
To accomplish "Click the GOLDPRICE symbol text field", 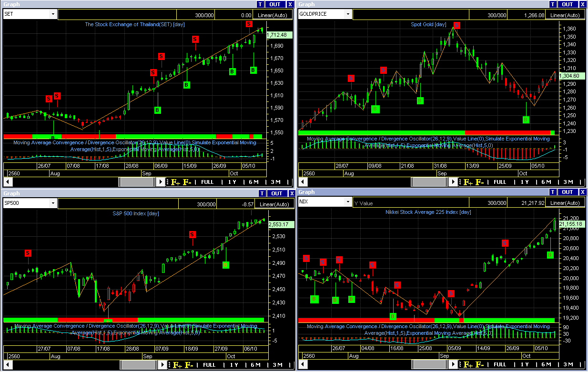I will click(x=321, y=14).
